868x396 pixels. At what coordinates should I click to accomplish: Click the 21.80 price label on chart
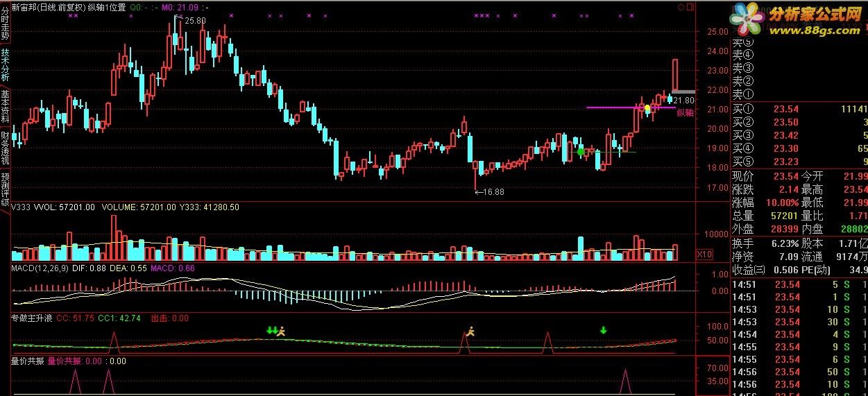tap(684, 101)
